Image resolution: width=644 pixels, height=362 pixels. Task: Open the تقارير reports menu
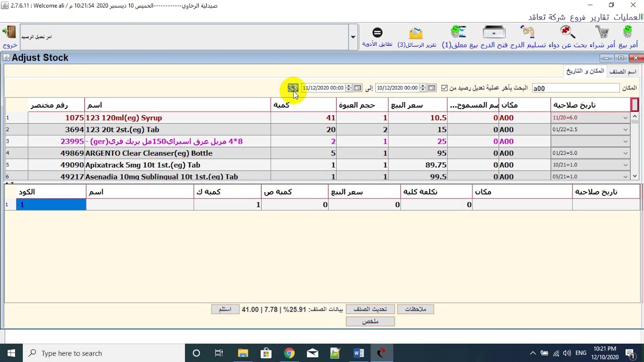[x=599, y=17]
